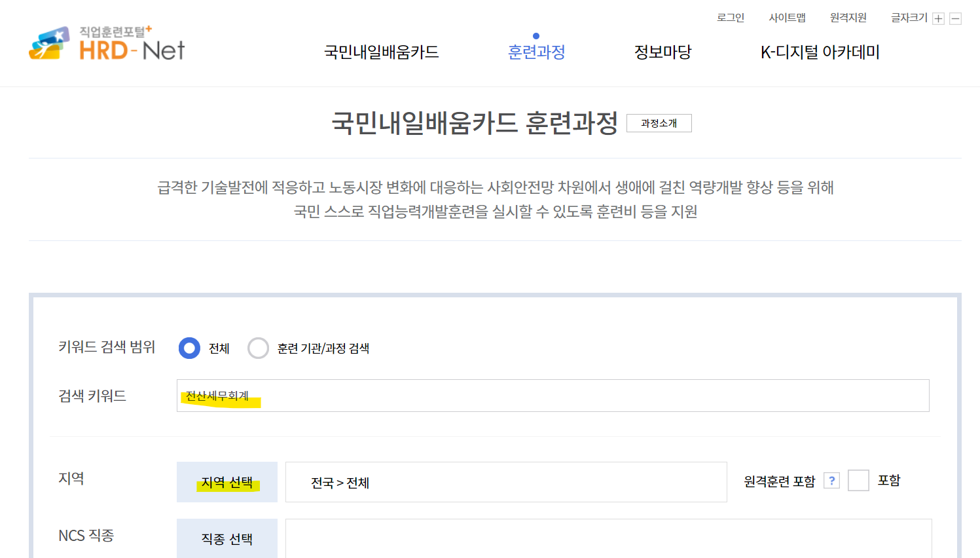The width and height of the screenshot is (980, 558).
Task: Click the 지역 선택 button
Action: pyautogui.click(x=227, y=482)
